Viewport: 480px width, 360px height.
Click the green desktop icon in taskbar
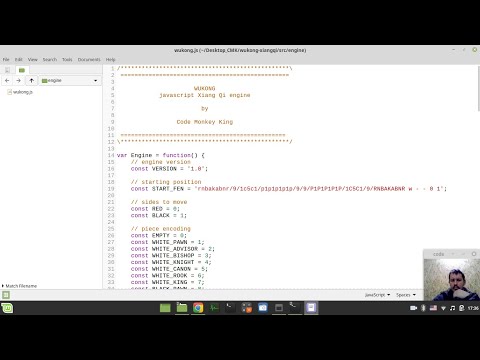pos(165,308)
